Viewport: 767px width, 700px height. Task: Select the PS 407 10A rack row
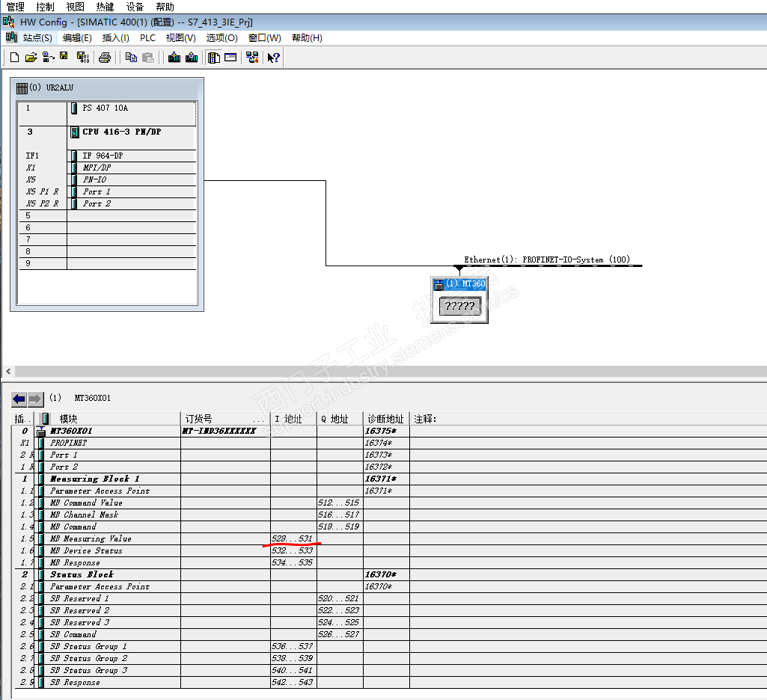107,114
